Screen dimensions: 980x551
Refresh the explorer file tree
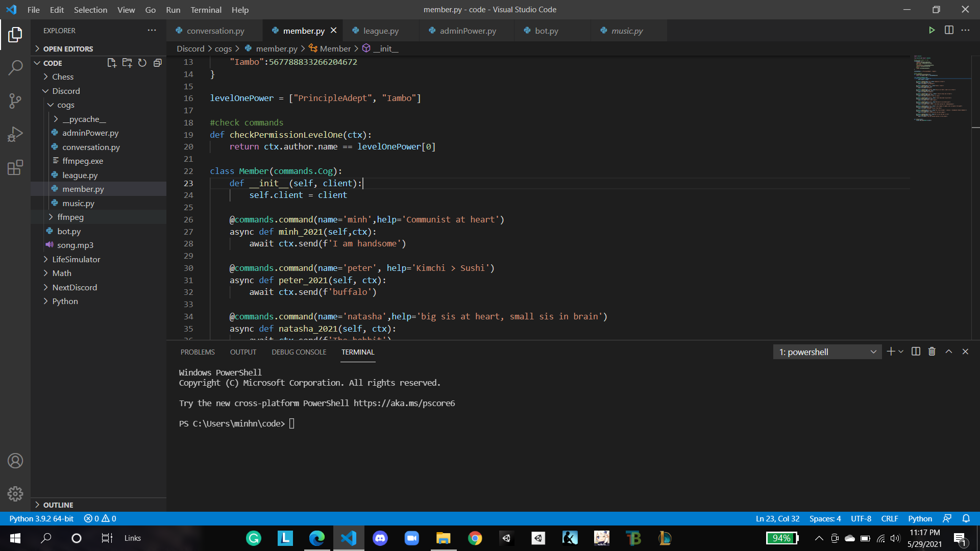coord(142,63)
